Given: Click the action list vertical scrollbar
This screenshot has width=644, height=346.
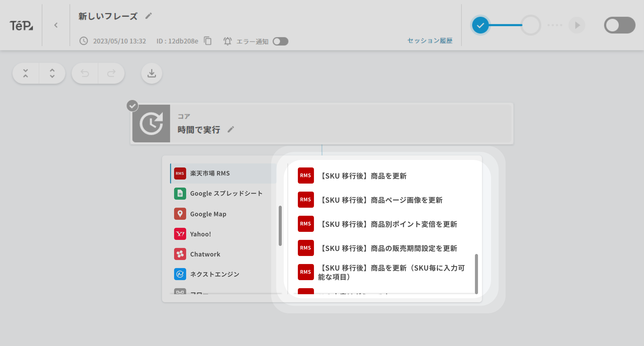Looking at the screenshot, I should 476,274.
